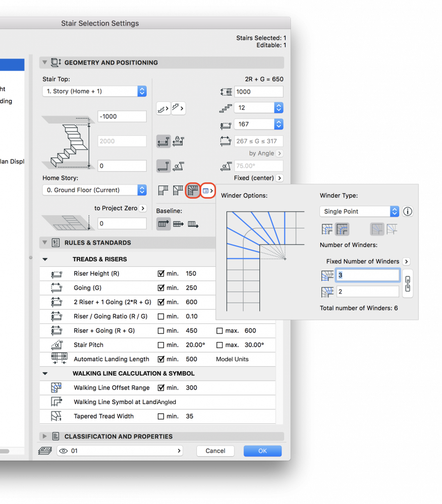This screenshot has height=504, width=442.
Task: Enable Riser + Going min. checkbox
Action: point(161,331)
